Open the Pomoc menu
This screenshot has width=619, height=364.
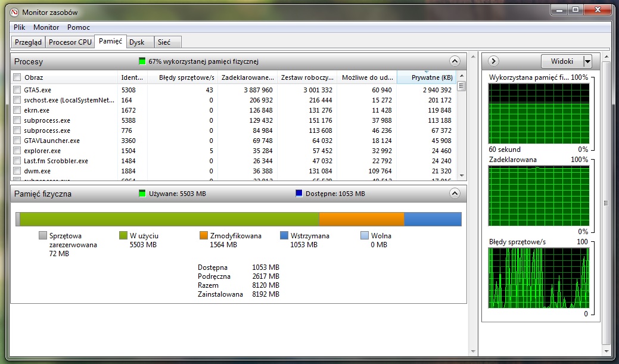[x=79, y=27]
